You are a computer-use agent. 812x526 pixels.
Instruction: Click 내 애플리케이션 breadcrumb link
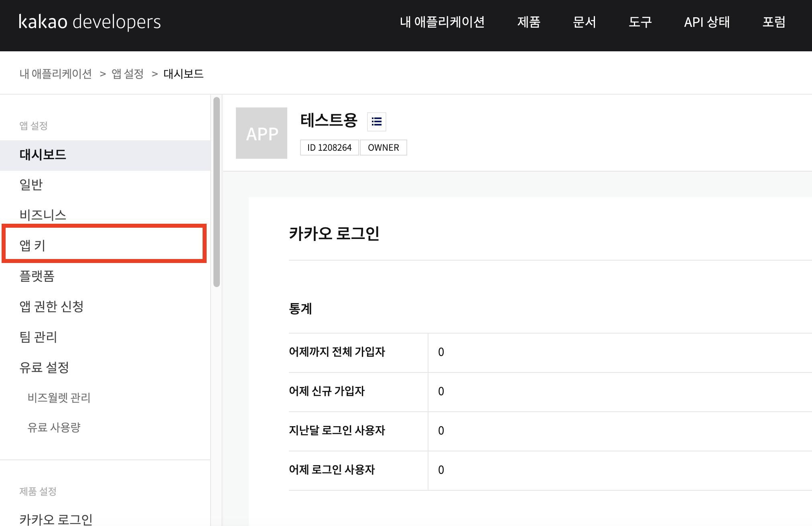[56, 74]
